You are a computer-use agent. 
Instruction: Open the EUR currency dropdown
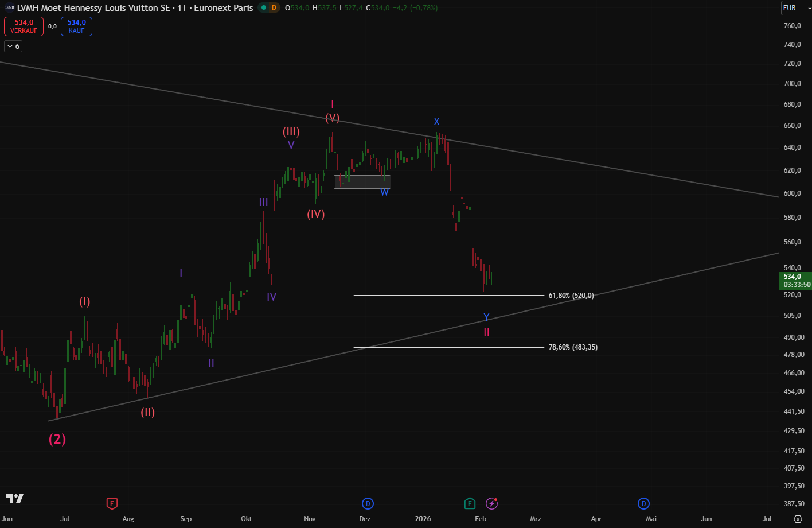click(796, 8)
